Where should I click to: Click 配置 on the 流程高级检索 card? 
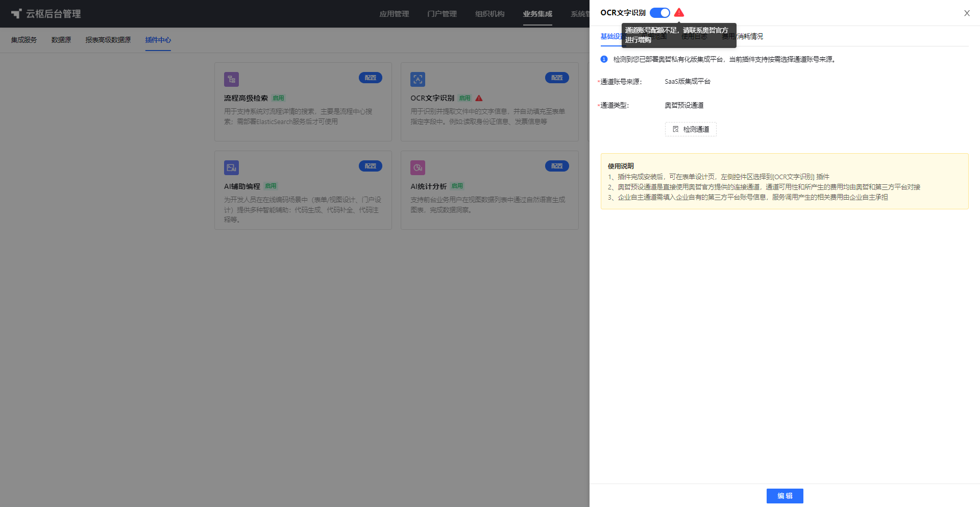coord(371,78)
